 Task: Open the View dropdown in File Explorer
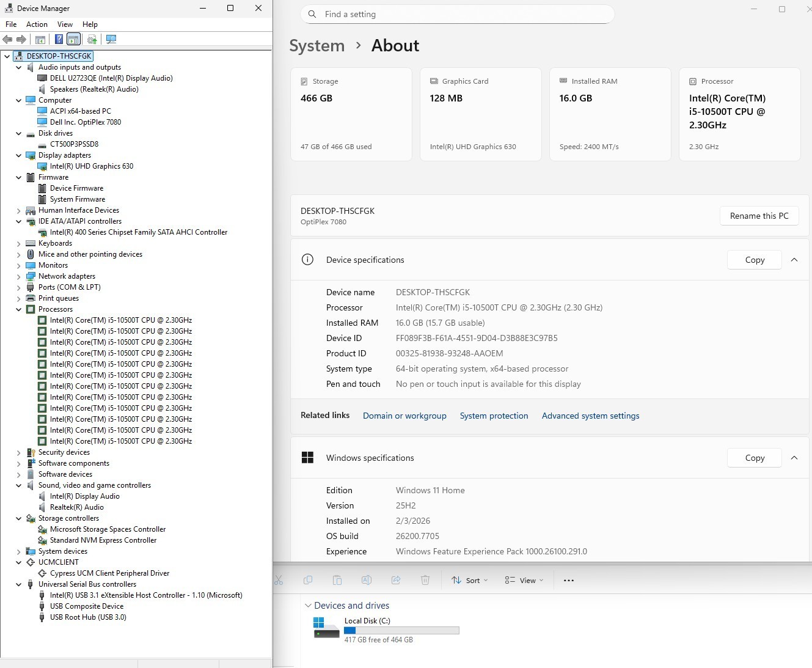tap(524, 580)
